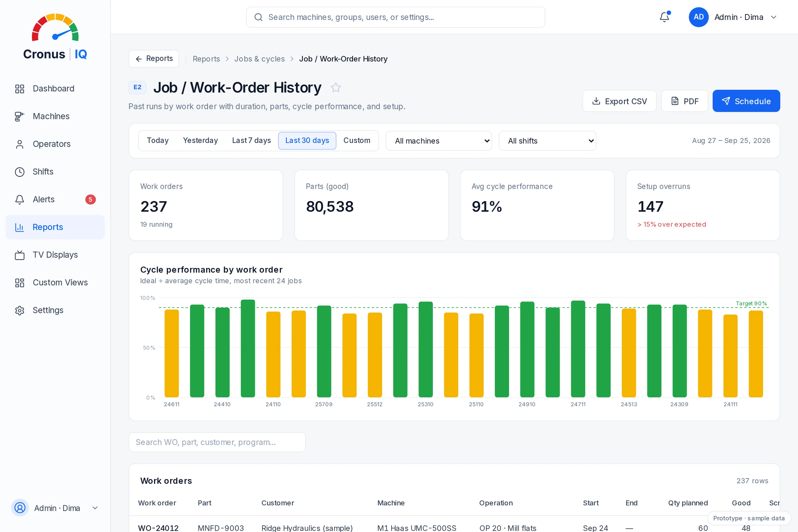Click the red Alerts badge showing 5

(90, 199)
